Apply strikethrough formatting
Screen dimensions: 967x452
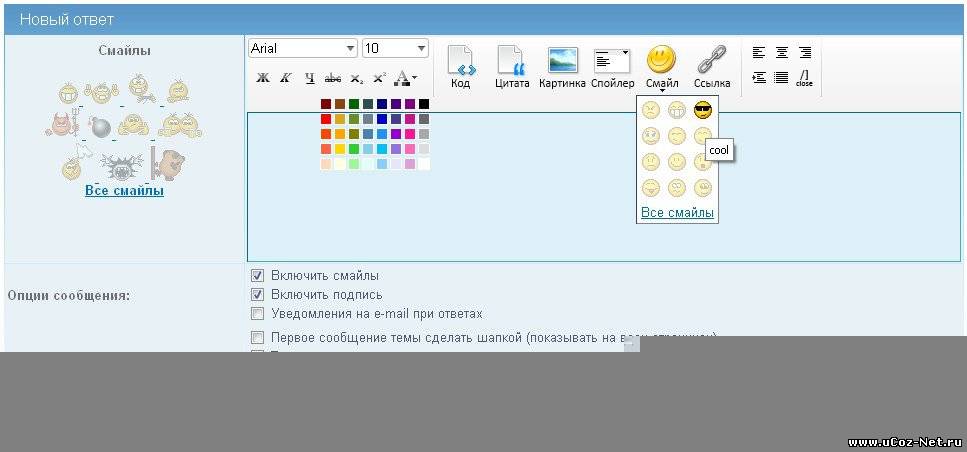click(x=333, y=78)
